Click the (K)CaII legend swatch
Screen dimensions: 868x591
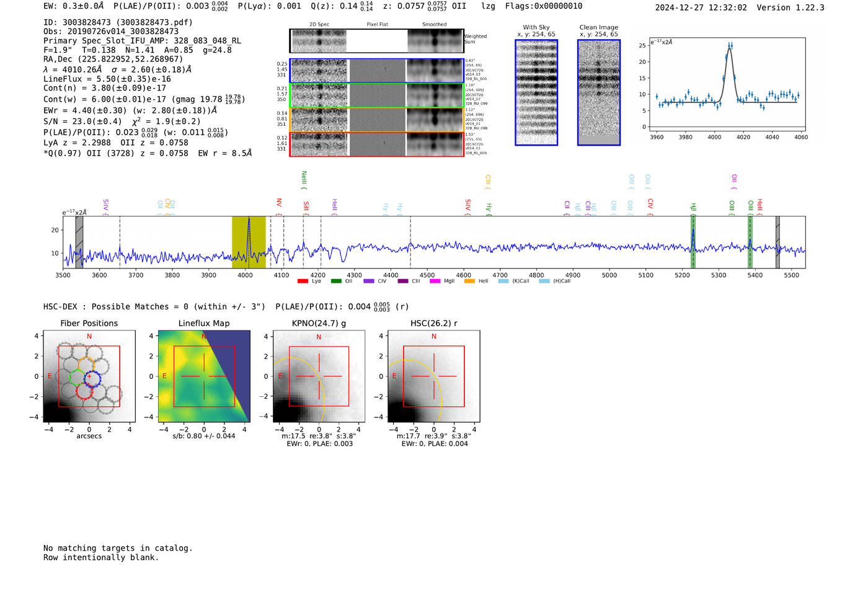pos(503,281)
